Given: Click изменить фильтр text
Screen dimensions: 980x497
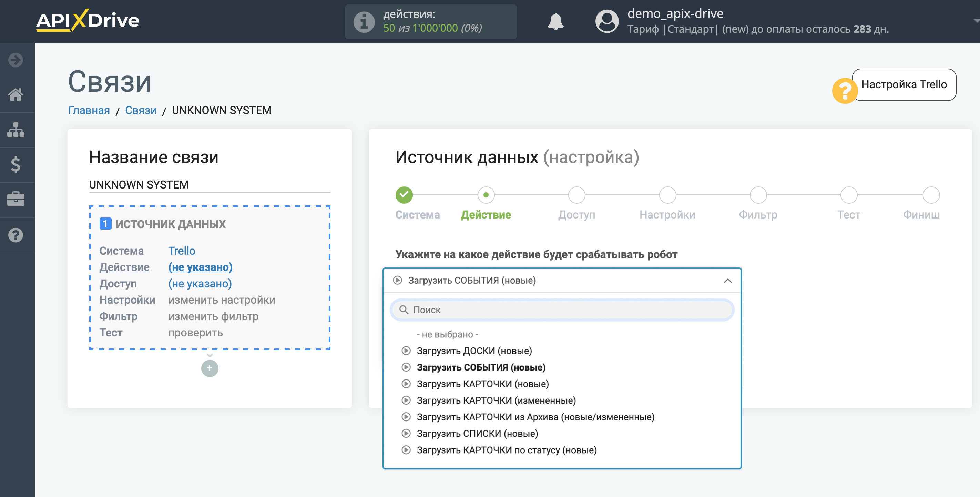Looking at the screenshot, I should (x=213, y=316).
